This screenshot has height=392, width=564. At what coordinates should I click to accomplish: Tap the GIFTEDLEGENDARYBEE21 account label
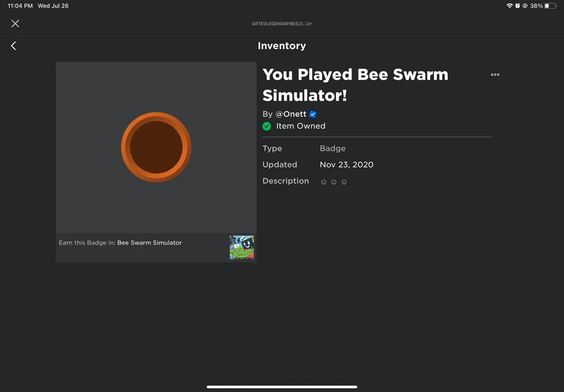pos(281,23)
